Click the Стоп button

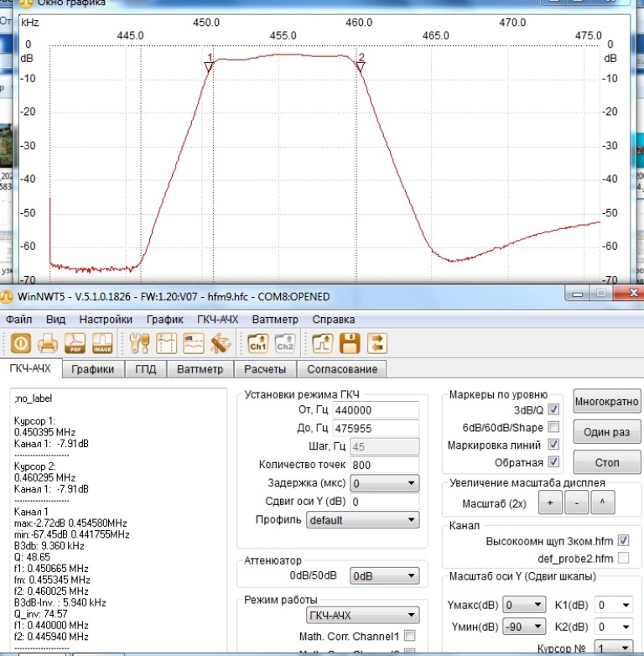point(606,462)
